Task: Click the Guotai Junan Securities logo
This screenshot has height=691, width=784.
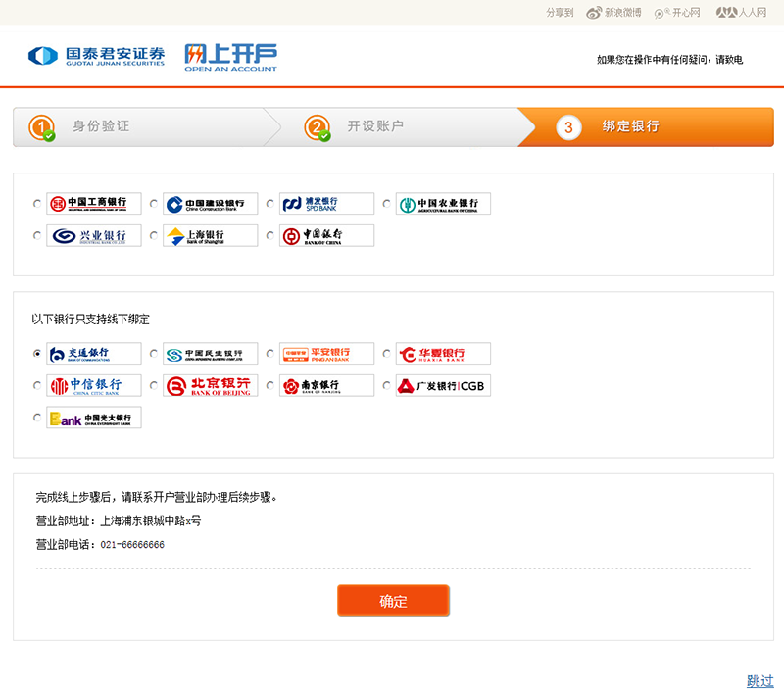Action: 96,56
